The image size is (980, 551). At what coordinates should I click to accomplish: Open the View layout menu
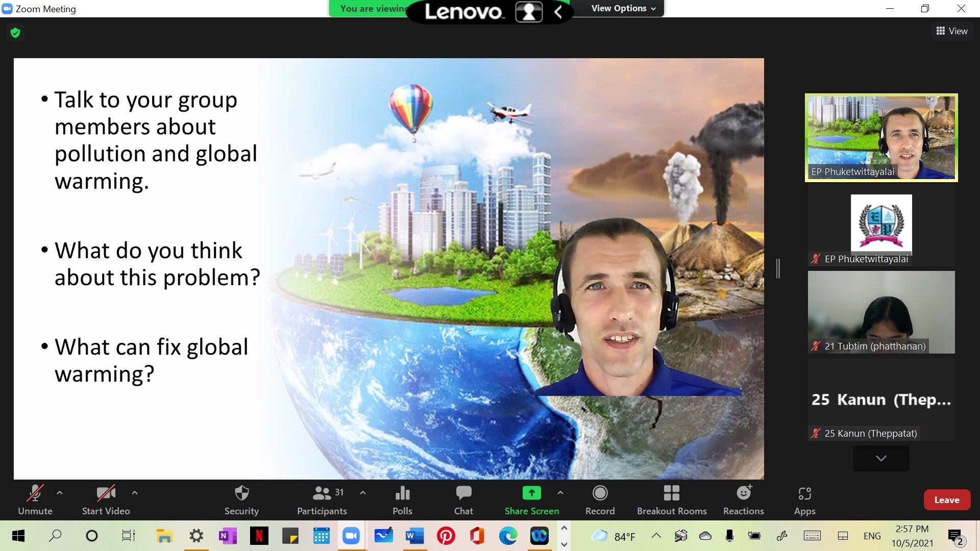pos(952,31)
